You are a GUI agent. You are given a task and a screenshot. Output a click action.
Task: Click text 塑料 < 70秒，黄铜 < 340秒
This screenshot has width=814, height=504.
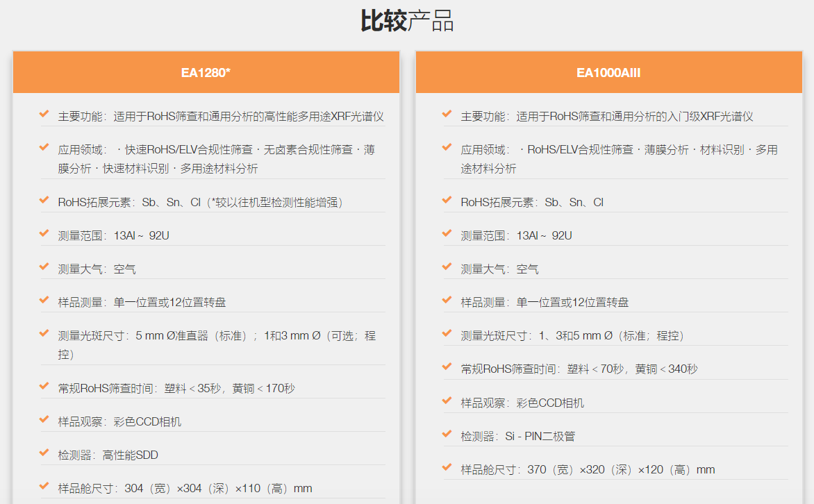pos(632,369)
